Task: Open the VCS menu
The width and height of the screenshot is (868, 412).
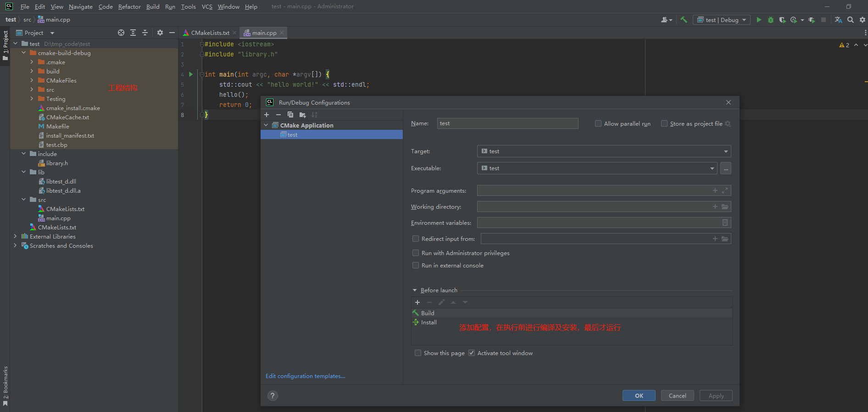Action: [207, 6]
